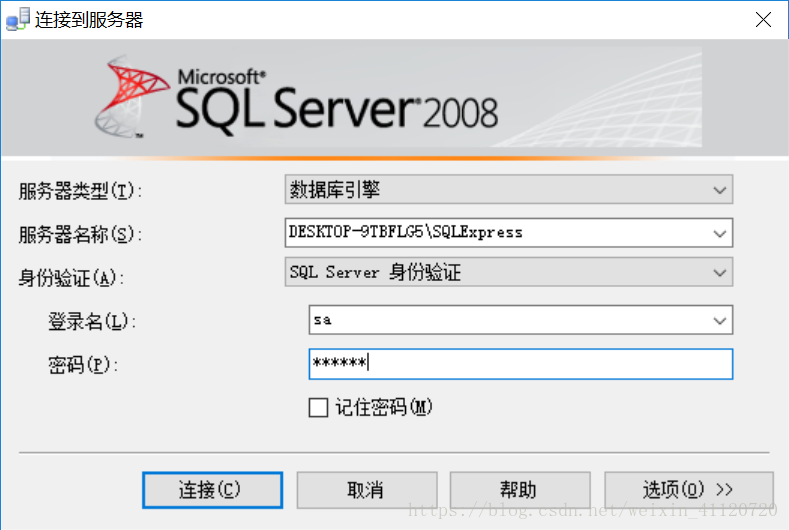This screenshot has height=530, width=789.
Task: Click the 服务器名称(S) label
Action: pos(80,235)
